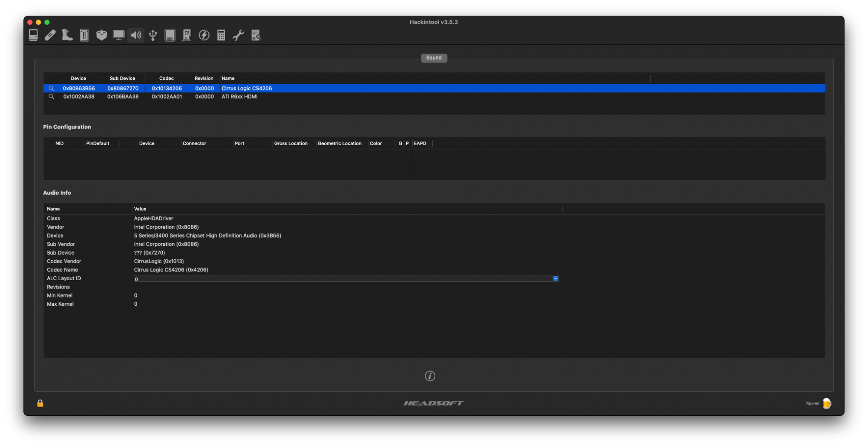868x447 pixels.
Task: Open the Disks section icon
Action: [170, 35]
